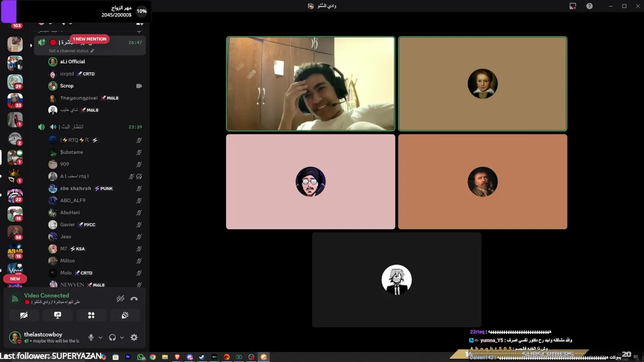Click Set a channel status
Screen dimensions: 644x362
[x=71, y=51]
